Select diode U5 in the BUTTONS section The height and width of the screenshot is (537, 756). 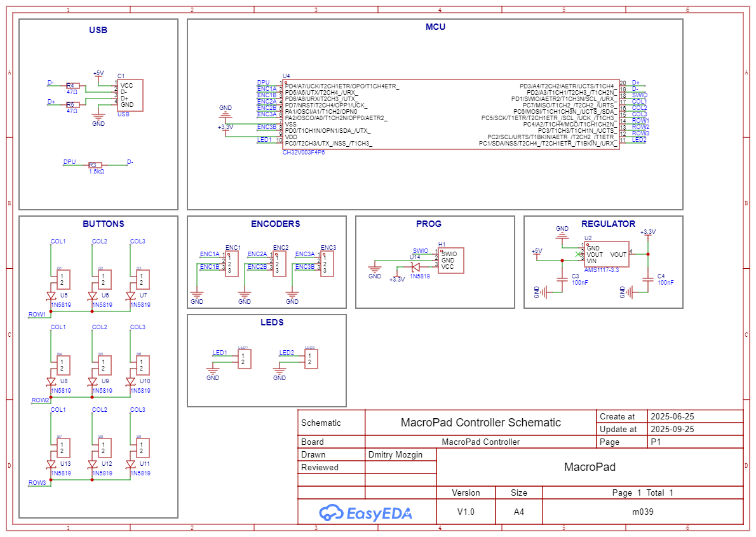pos(51,296)
